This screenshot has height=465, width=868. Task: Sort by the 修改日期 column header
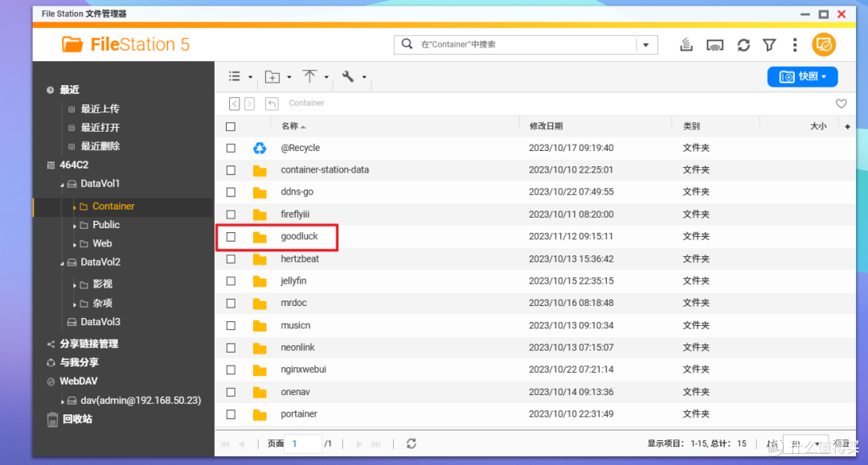(x=546, y=127)
